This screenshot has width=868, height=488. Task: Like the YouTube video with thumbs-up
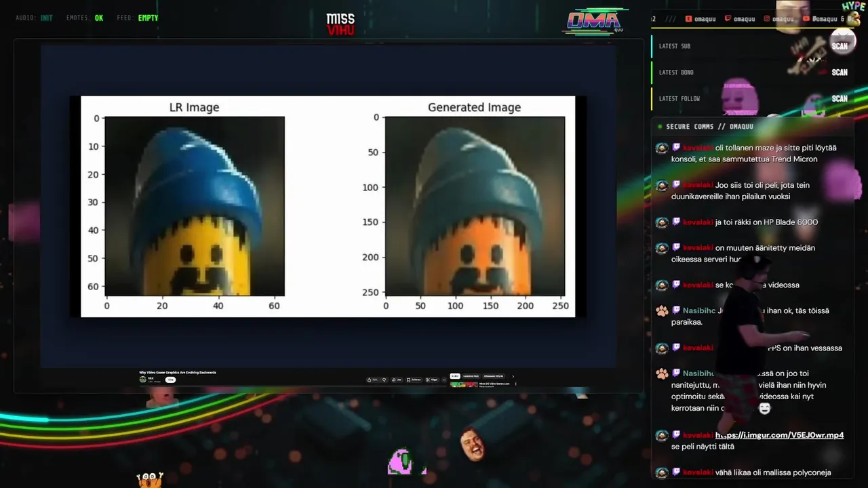coord(372,380)
